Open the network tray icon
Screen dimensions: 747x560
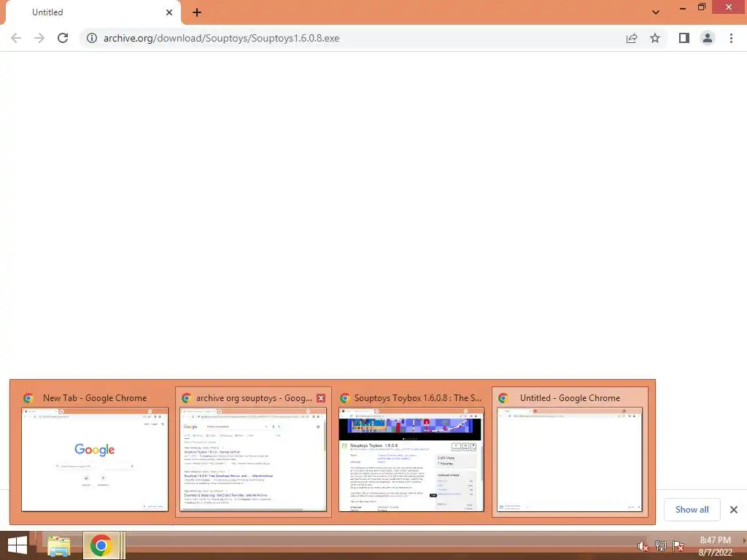pyautogui.click(x=660, y=545)
